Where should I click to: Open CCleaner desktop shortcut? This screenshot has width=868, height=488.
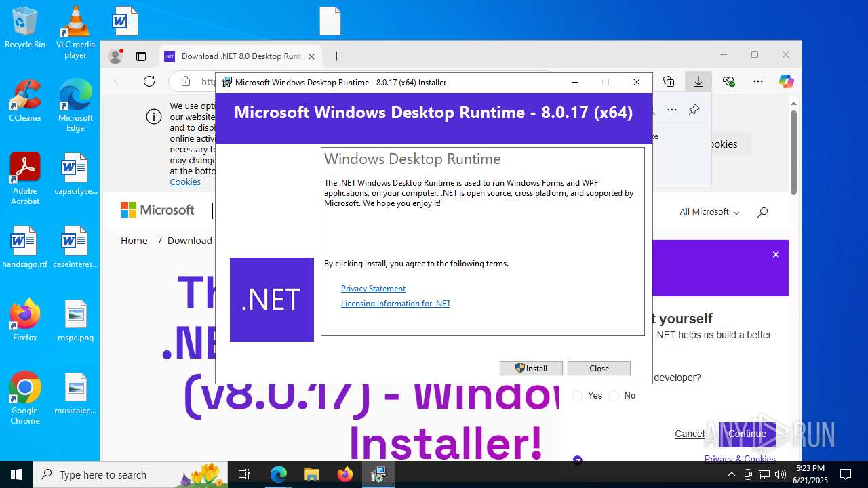[x=25, y=100]
